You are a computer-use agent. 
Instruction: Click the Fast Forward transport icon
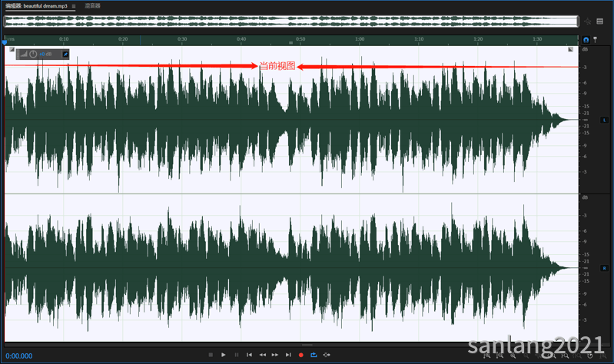[x=275, y=355]
